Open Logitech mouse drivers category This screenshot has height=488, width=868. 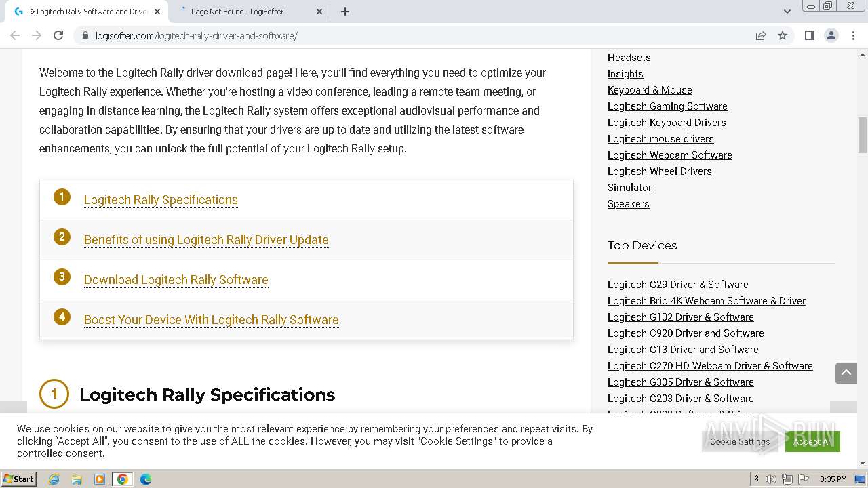(660, 139)
